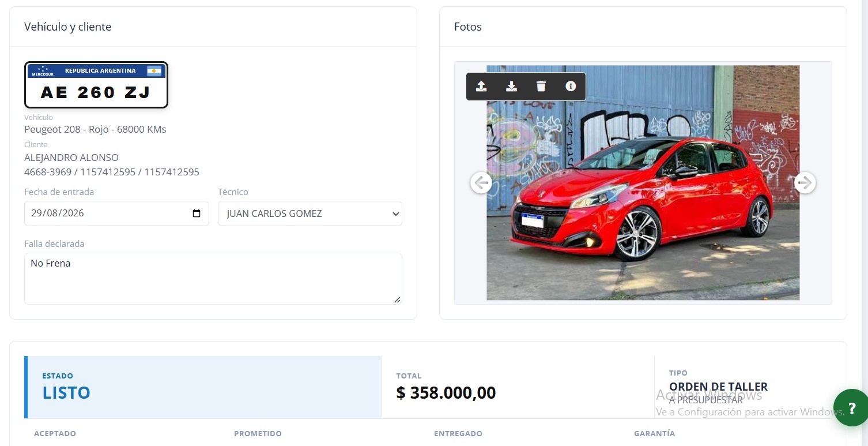Show photo info via info icon

[x=571, y=87]
